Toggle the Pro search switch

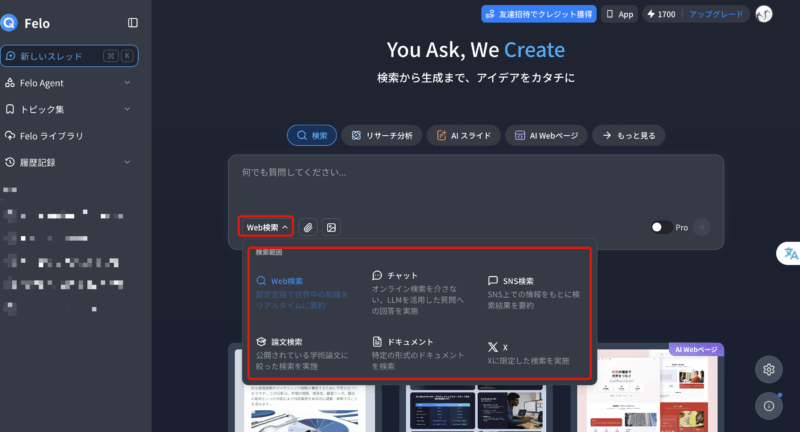point(661,227)
